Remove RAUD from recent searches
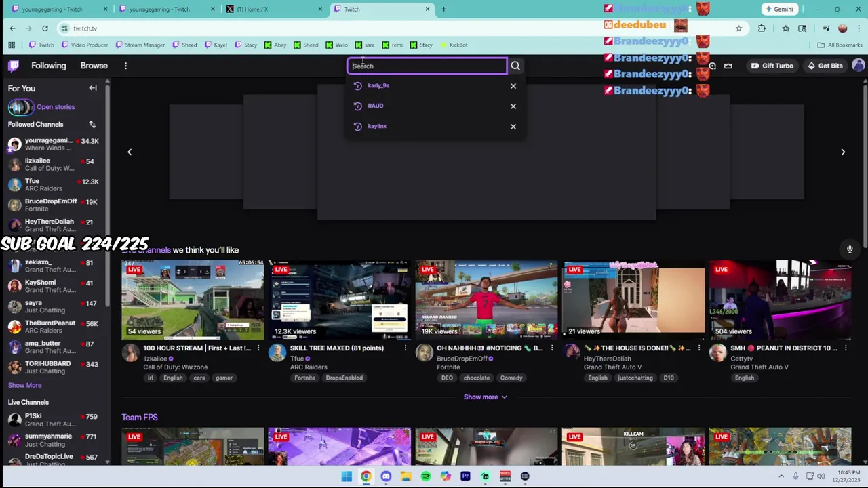This screenshot has width=868, height=488. [x=513, y=106]
